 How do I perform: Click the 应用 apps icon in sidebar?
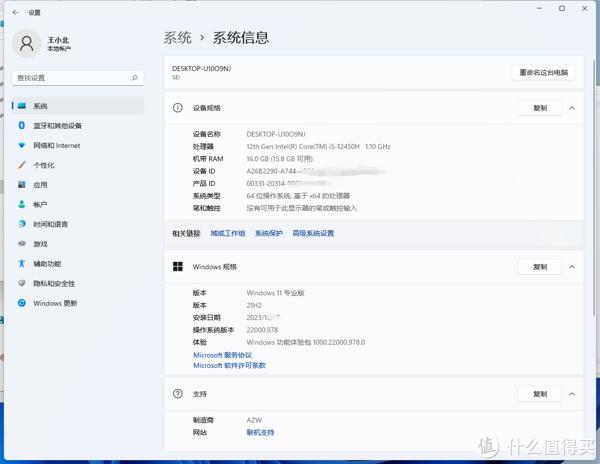point(22,185)
